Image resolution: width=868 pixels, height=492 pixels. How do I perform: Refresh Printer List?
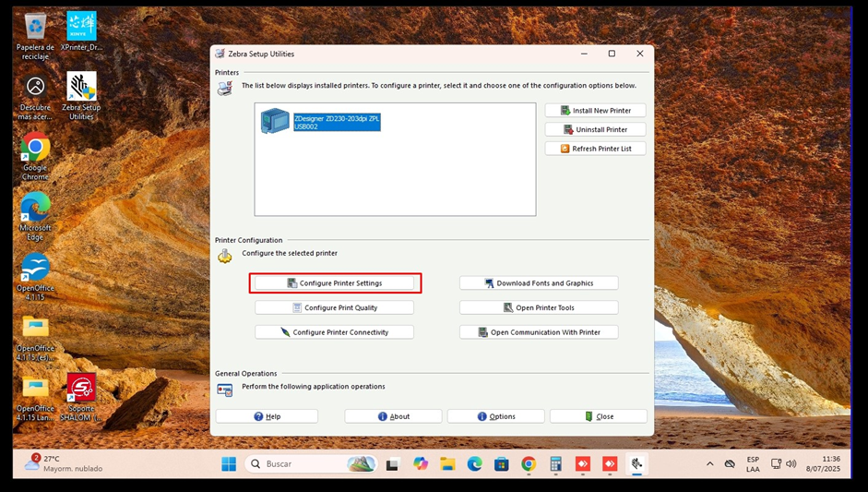[x=595, y=149]
